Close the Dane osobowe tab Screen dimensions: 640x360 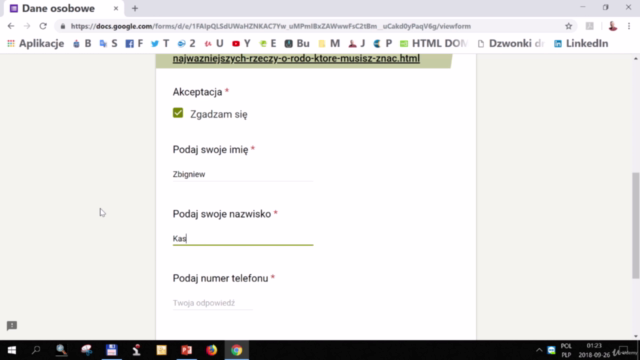pyautogui.click(x=116, y=8)
